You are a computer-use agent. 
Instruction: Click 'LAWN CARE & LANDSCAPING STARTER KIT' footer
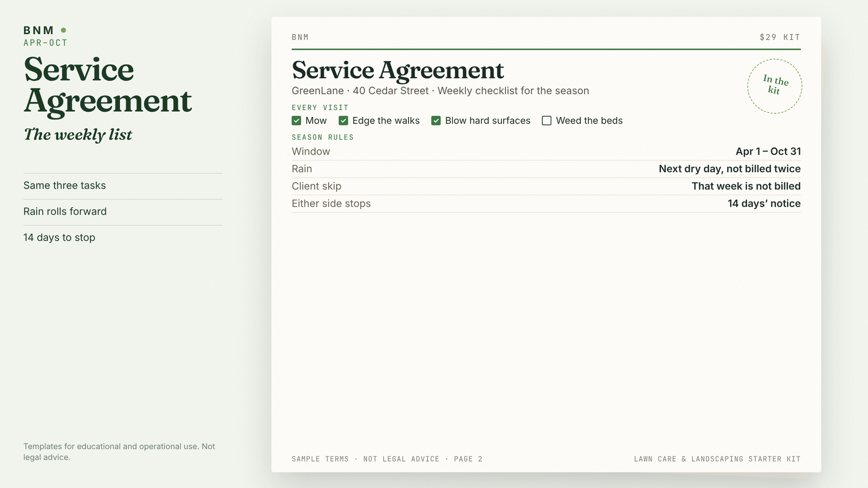(x=717, y=459)
